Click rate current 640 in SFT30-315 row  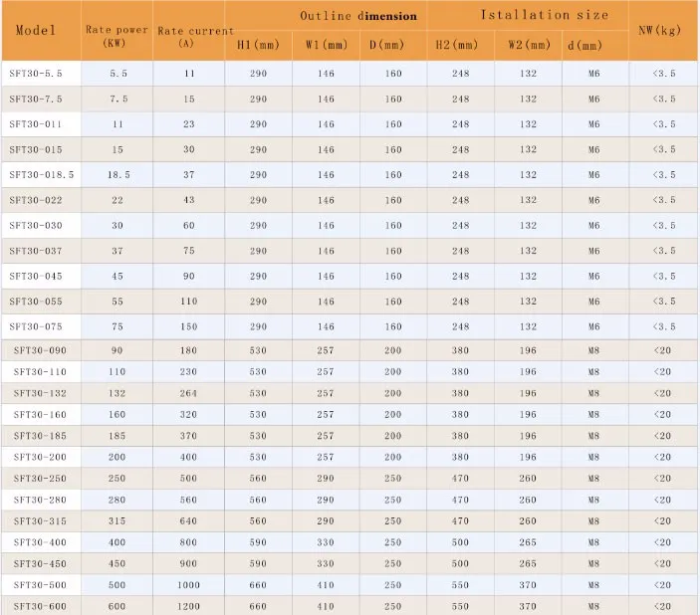pyautogui.click(x=188, y=520)
